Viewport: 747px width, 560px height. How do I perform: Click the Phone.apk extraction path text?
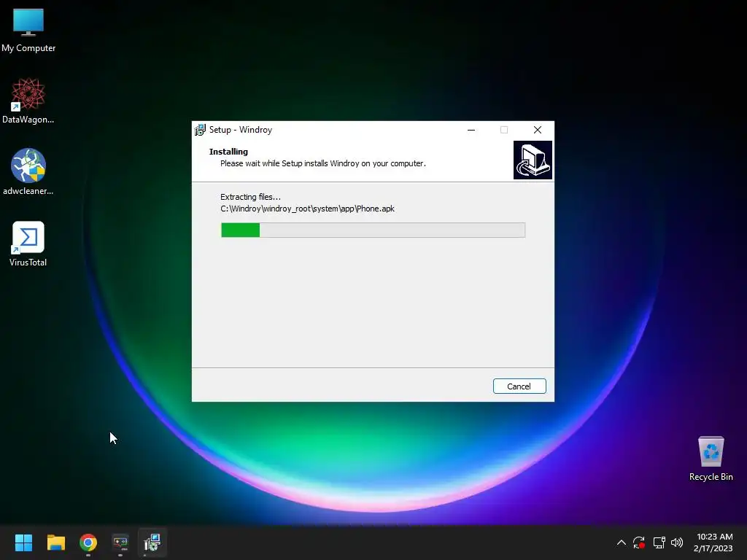(307, 209)
